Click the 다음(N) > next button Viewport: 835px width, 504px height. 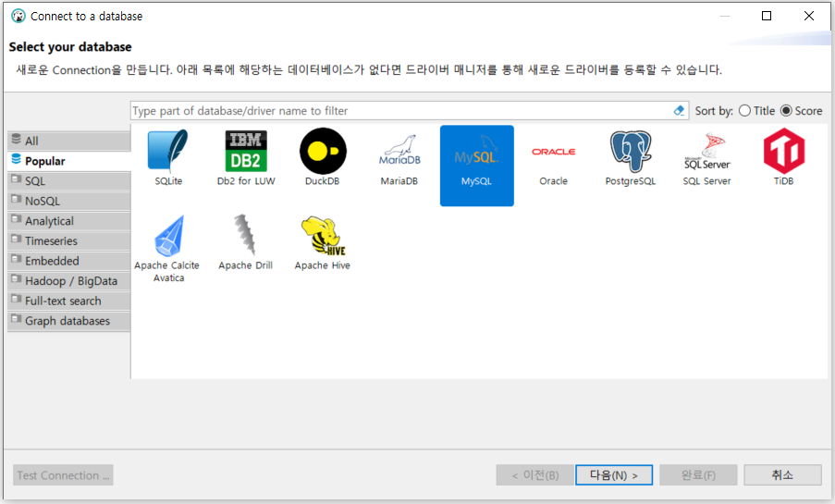pyautogui.click(x=614, y=474)
